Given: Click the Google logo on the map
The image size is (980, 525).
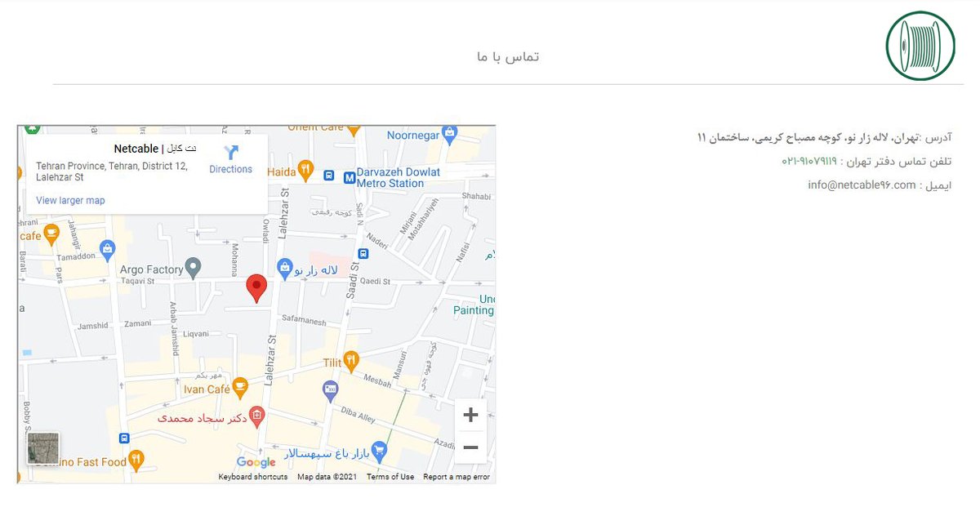Looking at the screenshot, I should pyautogui.click(x=256, y=463).
